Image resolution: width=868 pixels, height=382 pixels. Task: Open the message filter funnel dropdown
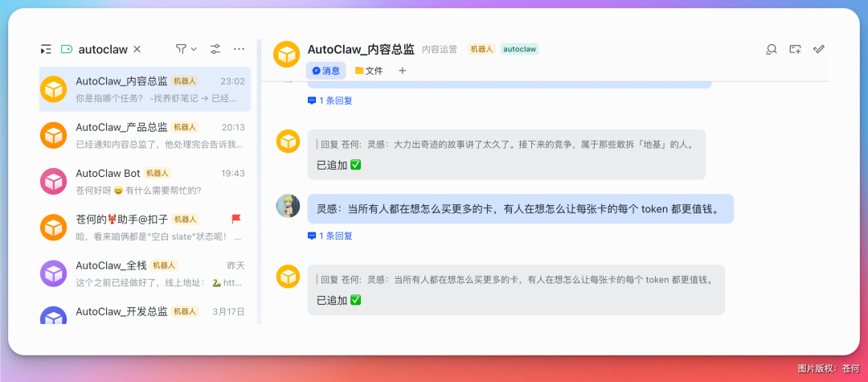click(186, 49)
